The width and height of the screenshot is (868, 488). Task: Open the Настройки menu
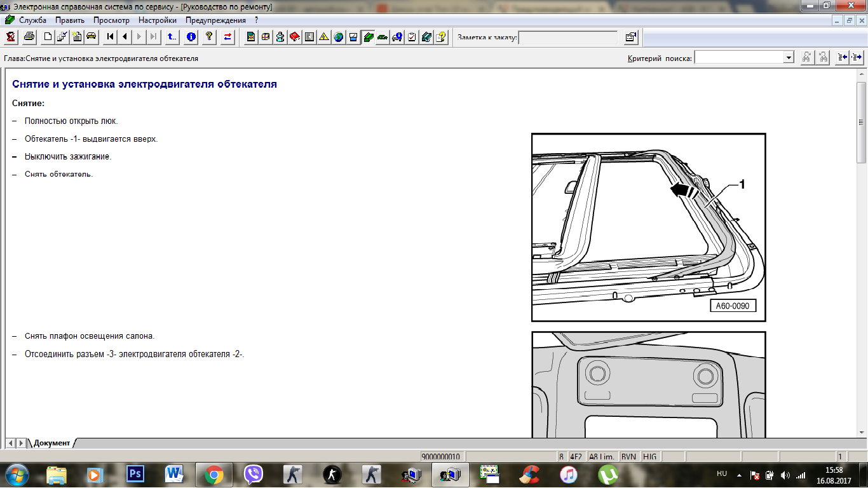[158, 20]
